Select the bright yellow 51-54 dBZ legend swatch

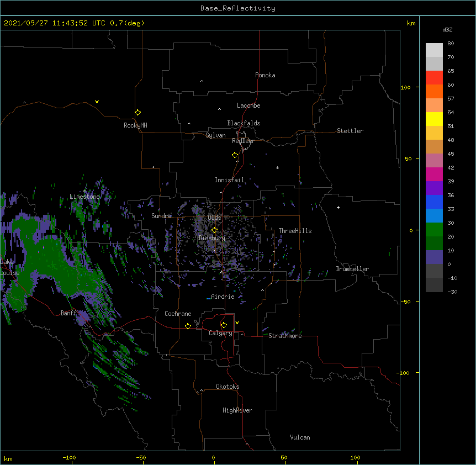point(434,119)
